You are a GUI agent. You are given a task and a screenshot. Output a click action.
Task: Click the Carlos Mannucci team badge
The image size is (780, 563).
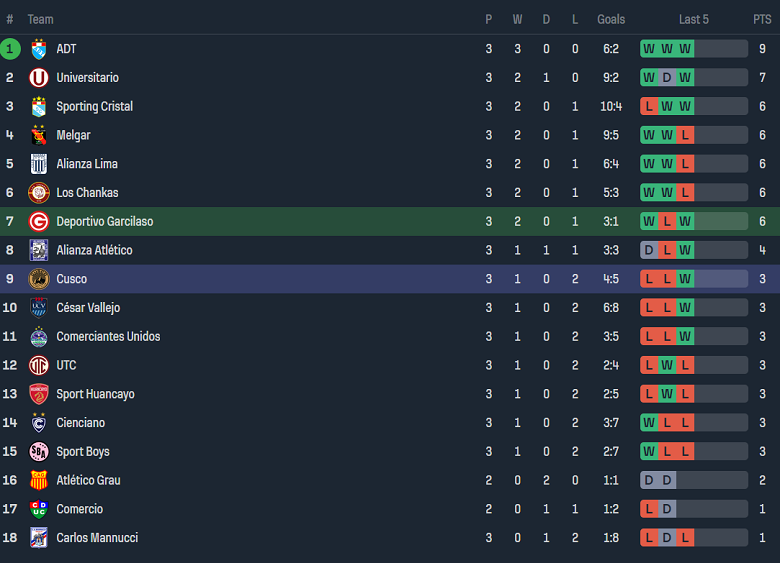[x=39, y=538]
